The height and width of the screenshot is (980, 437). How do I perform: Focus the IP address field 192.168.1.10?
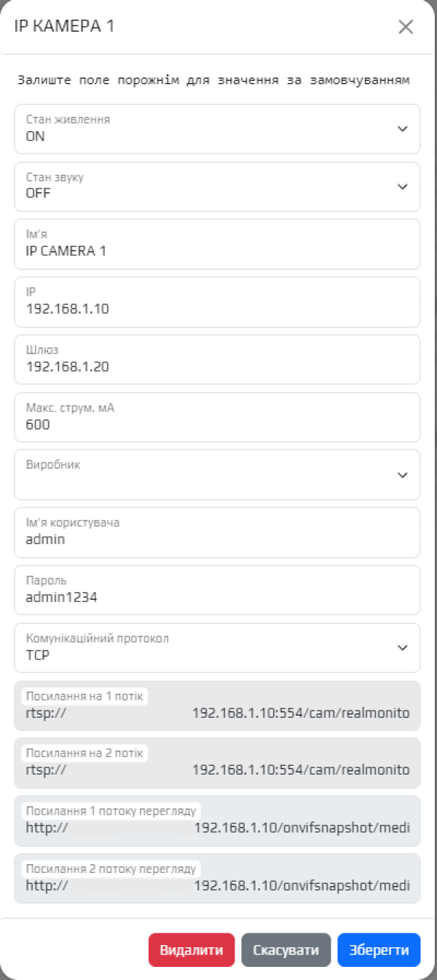[217, 301]
